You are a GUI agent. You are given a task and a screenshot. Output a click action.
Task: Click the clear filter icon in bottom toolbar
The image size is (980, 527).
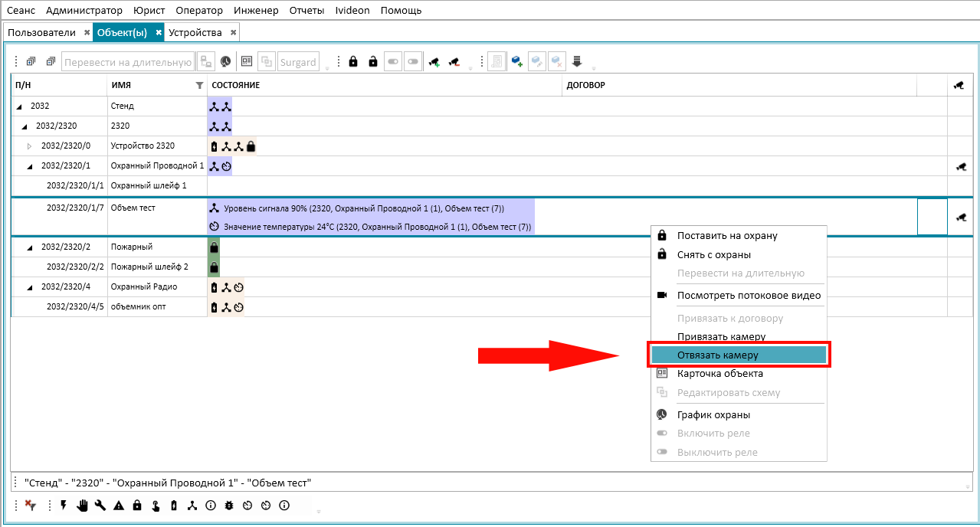click(31, 506)
